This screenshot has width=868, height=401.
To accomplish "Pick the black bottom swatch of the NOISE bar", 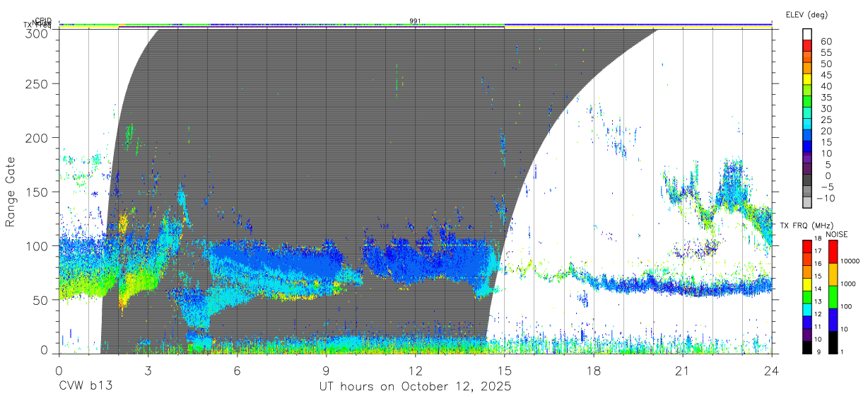I will pos(834,342).
